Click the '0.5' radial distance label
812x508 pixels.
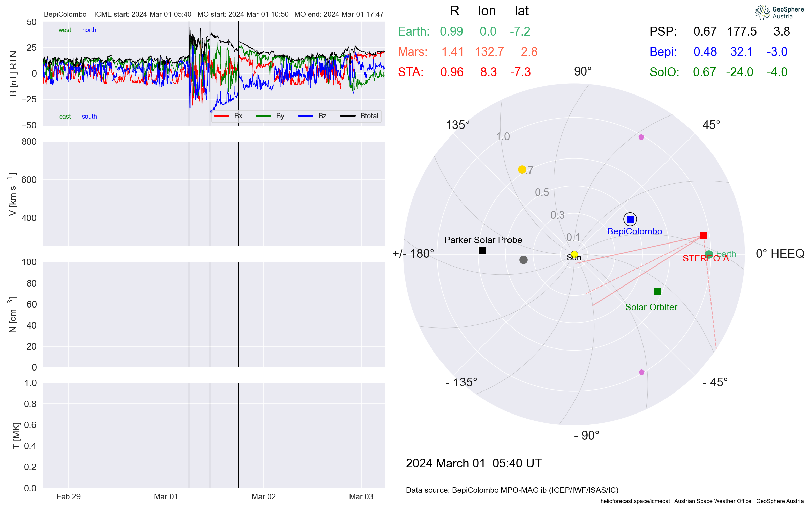542,192
